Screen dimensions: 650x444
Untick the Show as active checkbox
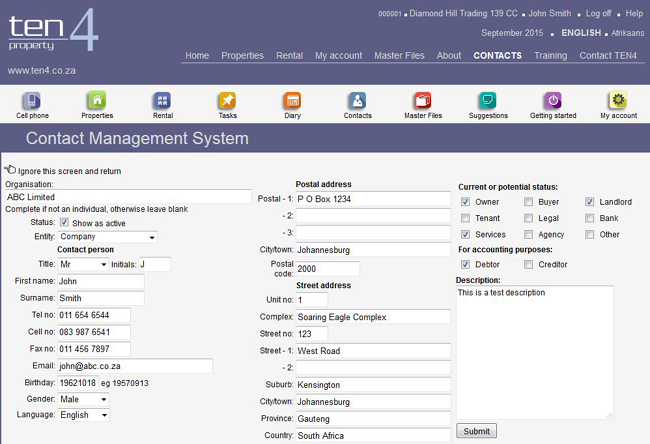(65, 222)
